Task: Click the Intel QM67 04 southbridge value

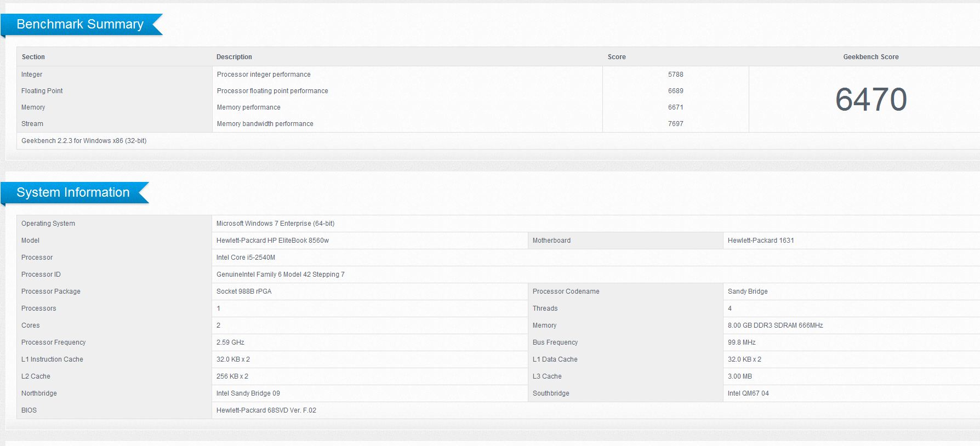Action: 748,393
